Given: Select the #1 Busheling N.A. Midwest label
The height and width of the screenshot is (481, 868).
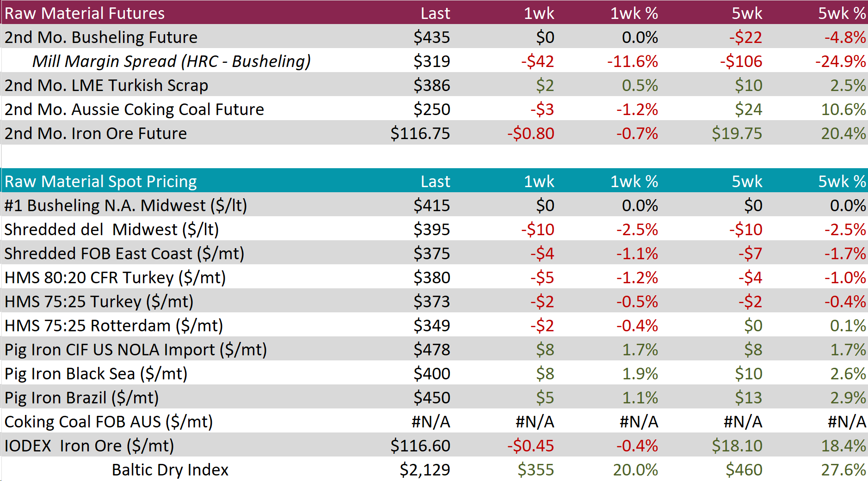Looking at the screenshot, I should tap(126, 205).
